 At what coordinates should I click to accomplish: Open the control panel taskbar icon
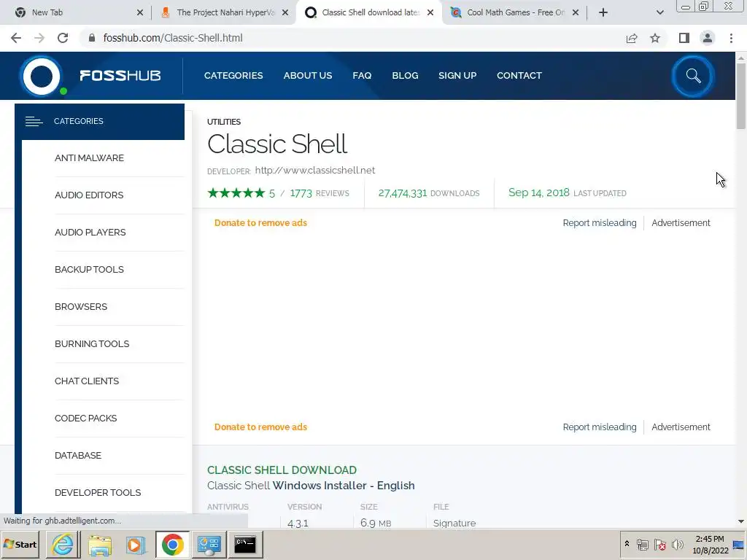pyautogui.click(x=209, y=545)
